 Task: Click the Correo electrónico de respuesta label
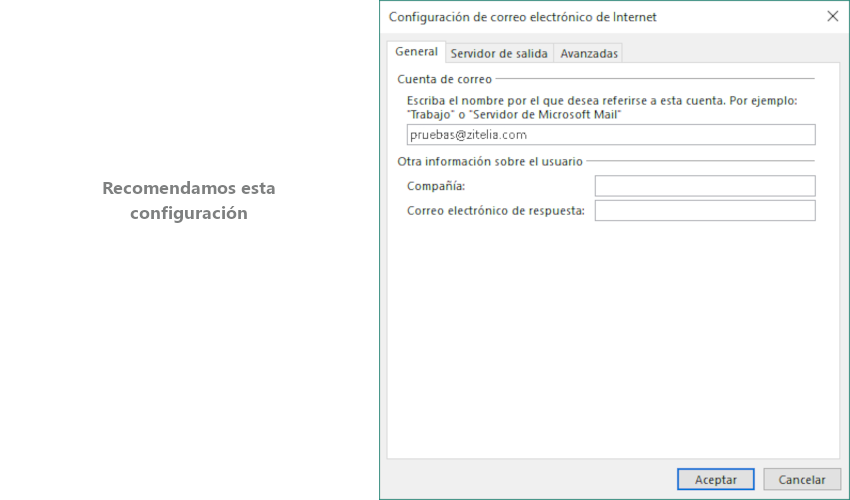click(x=495, y=211)
